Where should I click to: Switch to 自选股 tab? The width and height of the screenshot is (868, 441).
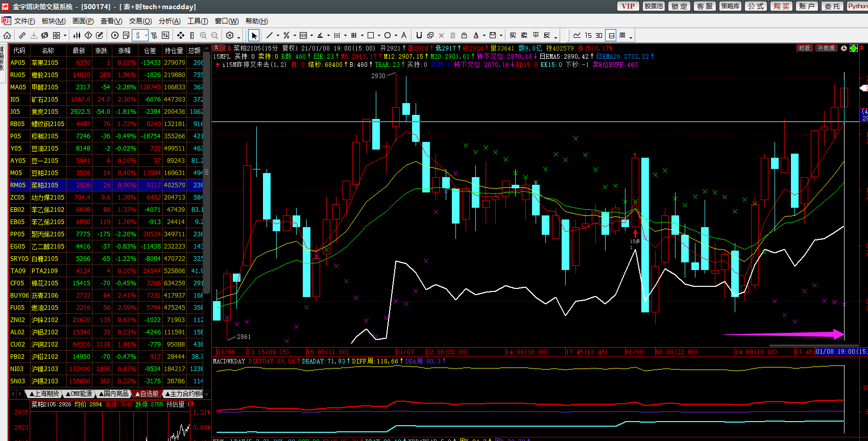(147, 394)
